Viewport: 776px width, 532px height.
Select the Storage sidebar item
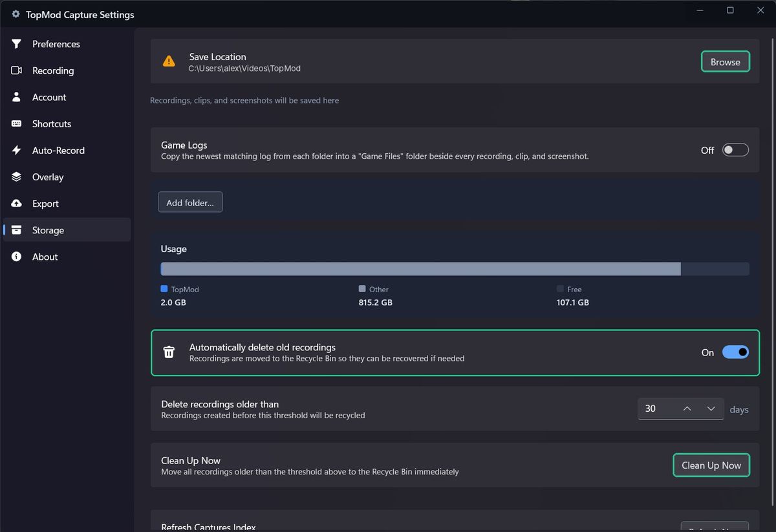(x=67, y=229)
